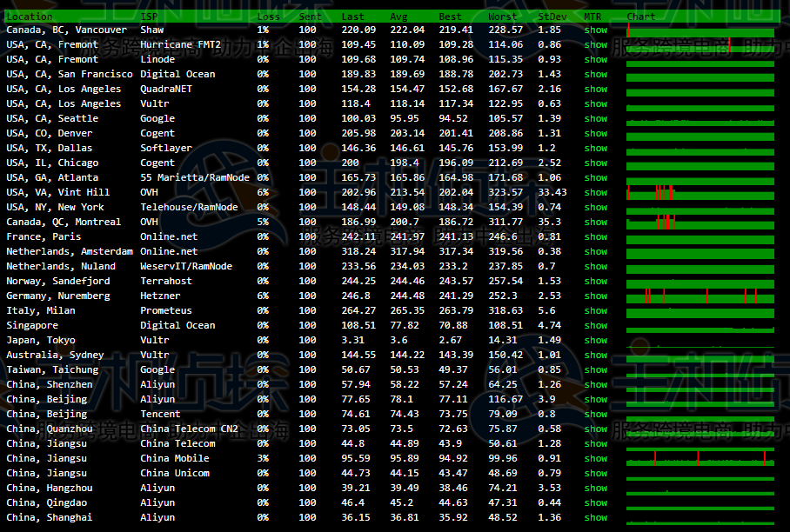The height and width of the screenshot is (532, 790).
Task: Open the show link for Shanghai Aliyun
Action: 595,518
